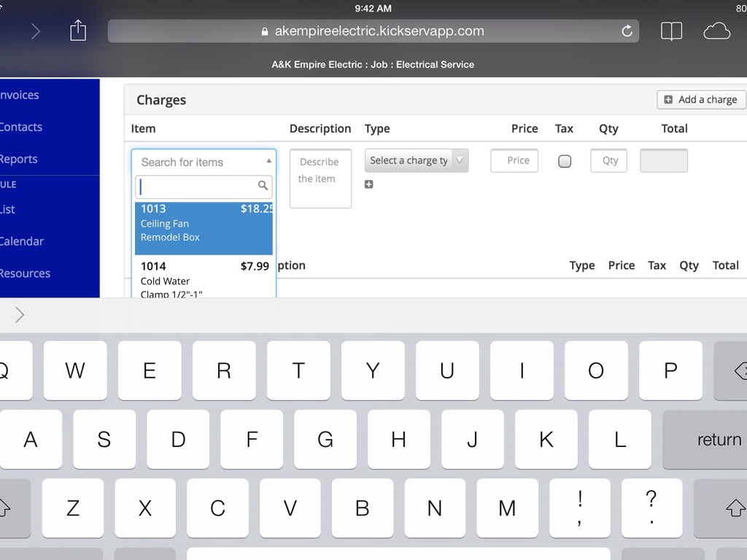
Task: Click the Price input field
Action: (x=514, y=160)
